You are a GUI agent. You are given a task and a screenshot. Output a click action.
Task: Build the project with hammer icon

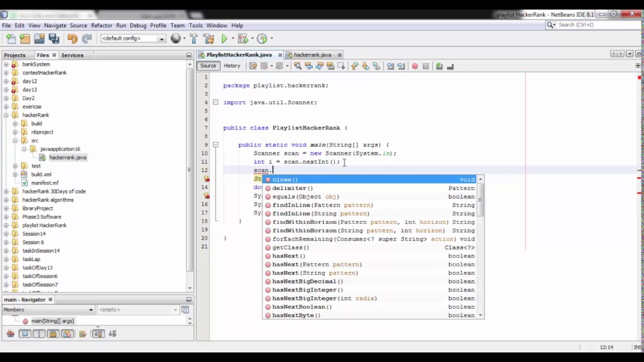[194, 38]
